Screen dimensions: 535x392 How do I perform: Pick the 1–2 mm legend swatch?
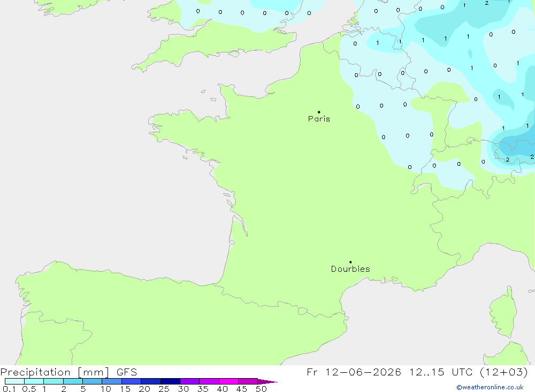53,381
